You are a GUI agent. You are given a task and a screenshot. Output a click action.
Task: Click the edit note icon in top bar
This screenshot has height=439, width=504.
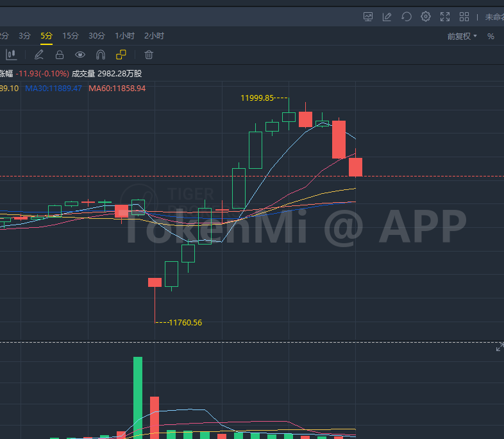click(x=387, y=17)
